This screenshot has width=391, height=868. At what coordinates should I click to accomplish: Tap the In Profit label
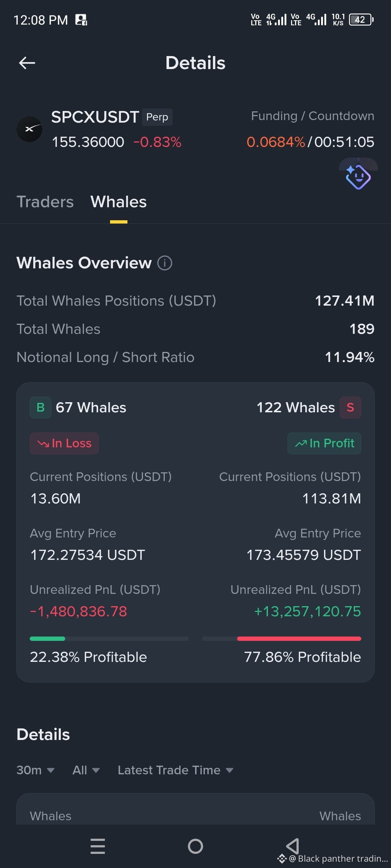324,443
